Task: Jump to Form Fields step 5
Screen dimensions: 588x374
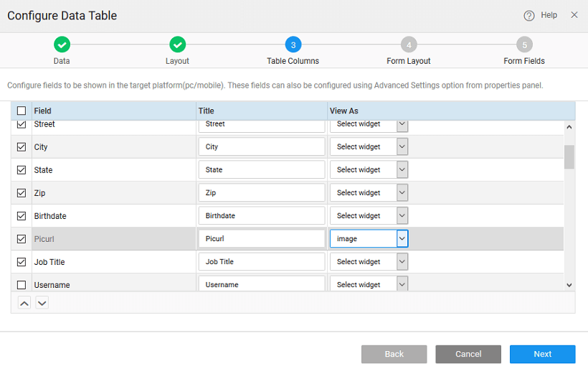Action: 524,45
